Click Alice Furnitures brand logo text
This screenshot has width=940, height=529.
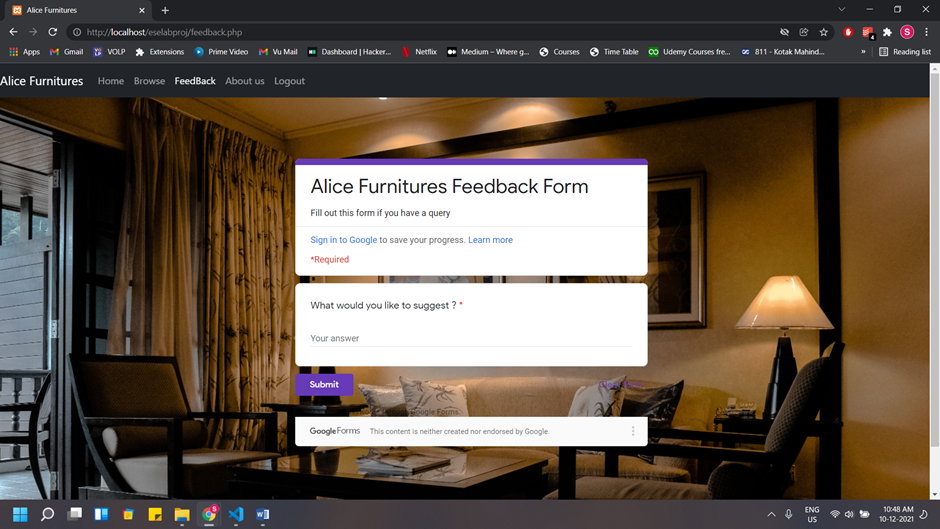point(41,81)
